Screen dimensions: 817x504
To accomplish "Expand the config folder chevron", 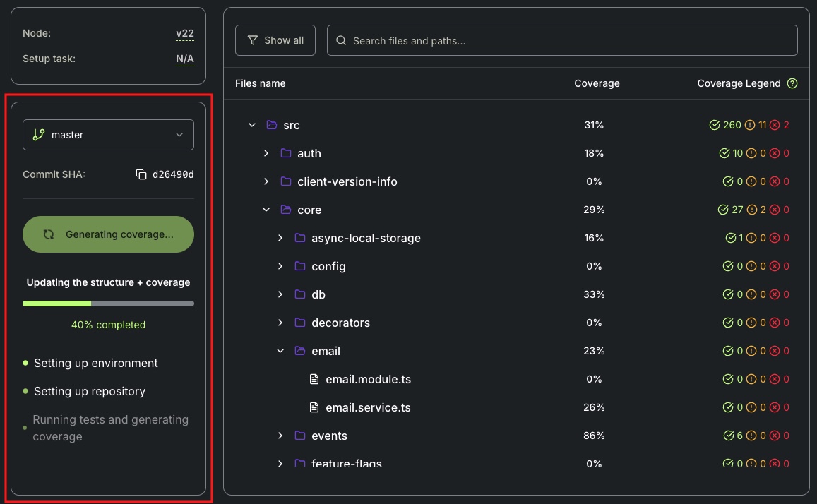I will click(x=280, y=266).
